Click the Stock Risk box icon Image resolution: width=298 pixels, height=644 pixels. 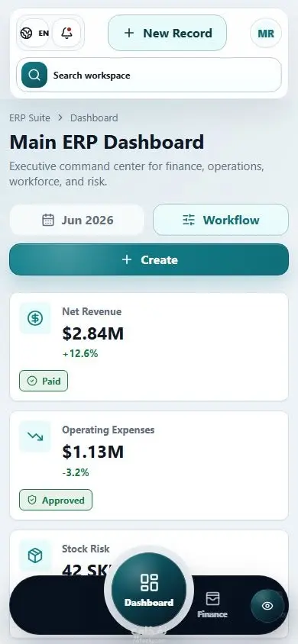point(35,555)
